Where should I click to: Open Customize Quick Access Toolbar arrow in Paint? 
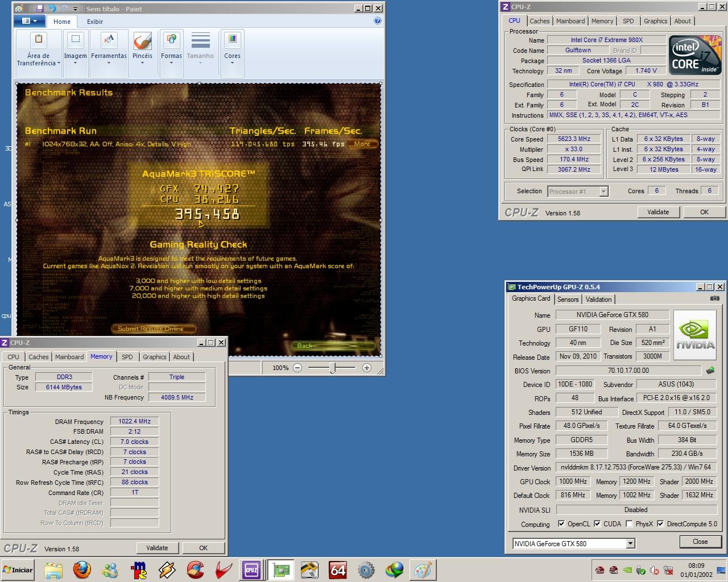click(76, 9)
